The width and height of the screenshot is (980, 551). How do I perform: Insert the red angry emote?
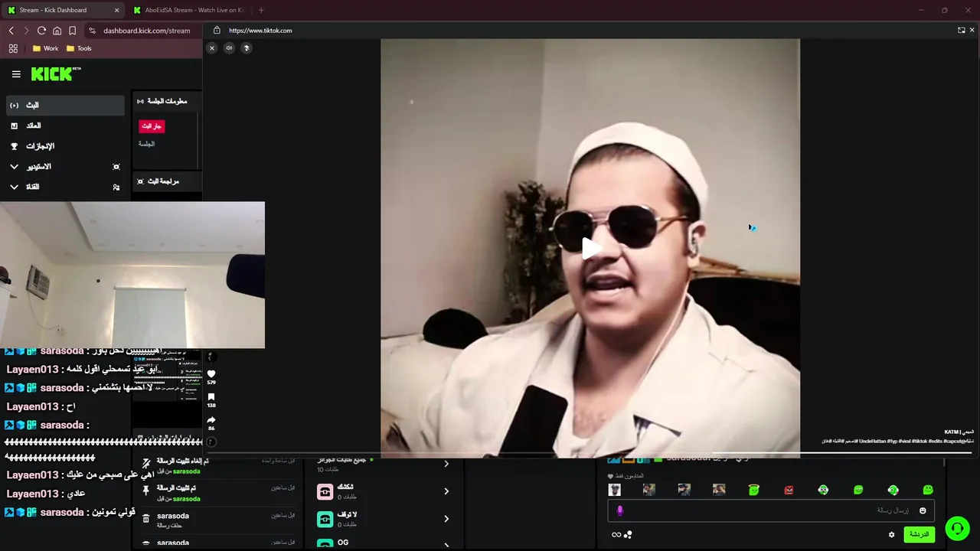(789, 490)
